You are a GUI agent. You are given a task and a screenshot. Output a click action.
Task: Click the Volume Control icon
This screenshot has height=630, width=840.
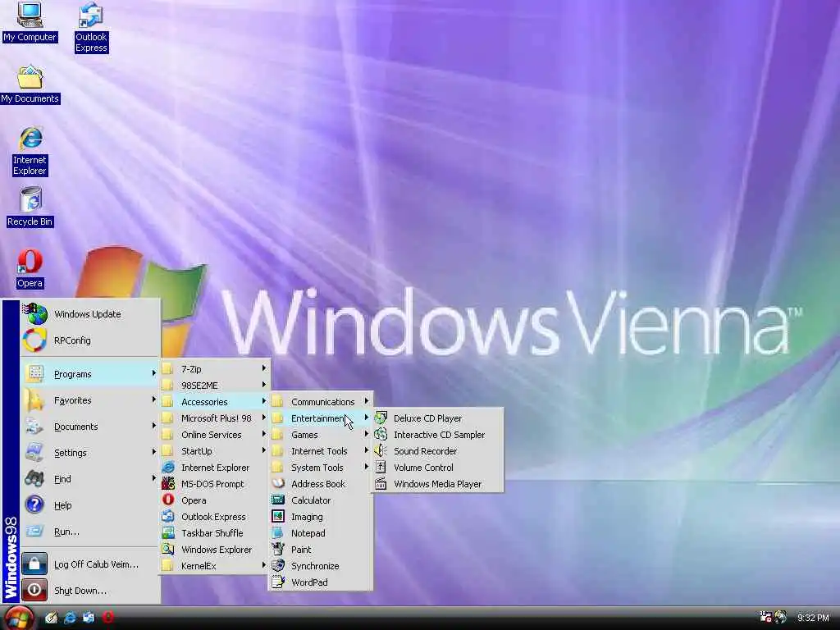[381, 467]
